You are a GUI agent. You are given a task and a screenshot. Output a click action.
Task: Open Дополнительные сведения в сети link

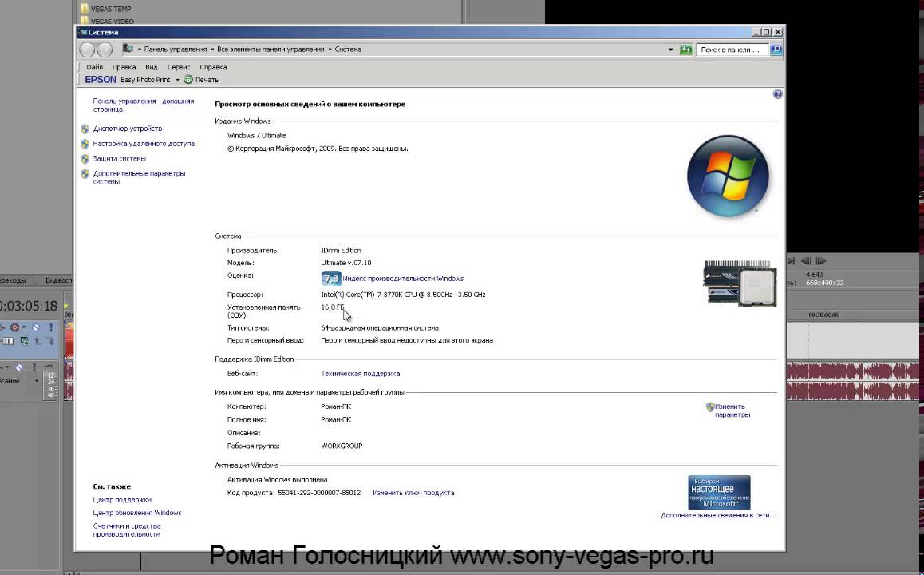click(x=718, y=515)
